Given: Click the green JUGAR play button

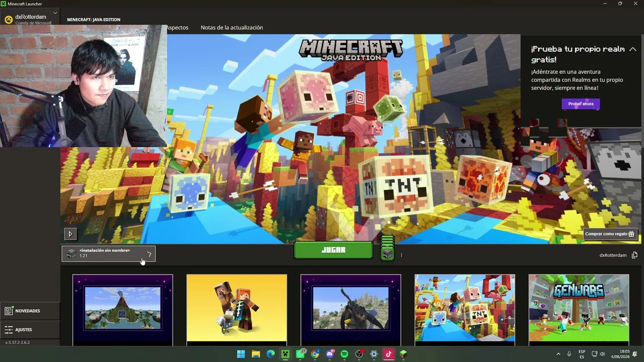Looking at the screenshot, I should (333, 250).
